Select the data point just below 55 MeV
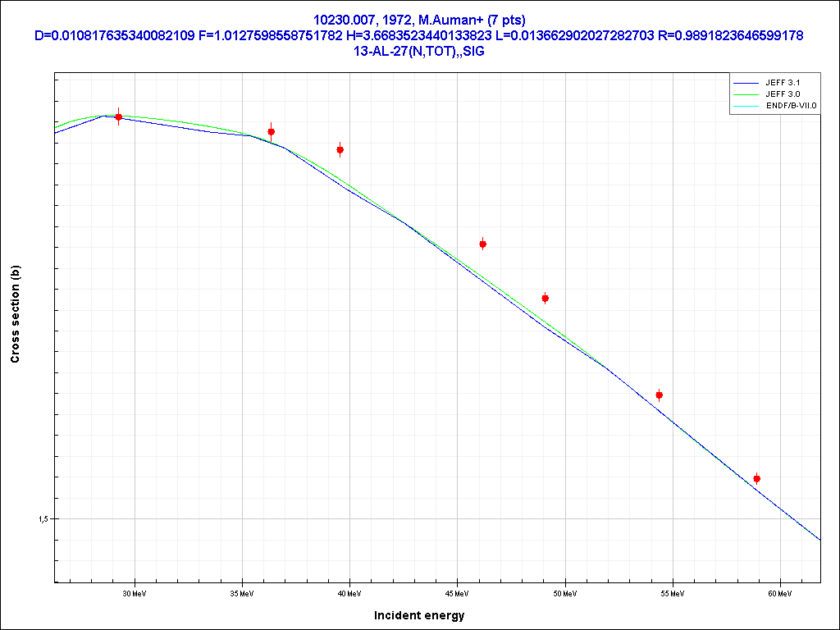Viewport: 840px width, 630px height. point(659,395)
